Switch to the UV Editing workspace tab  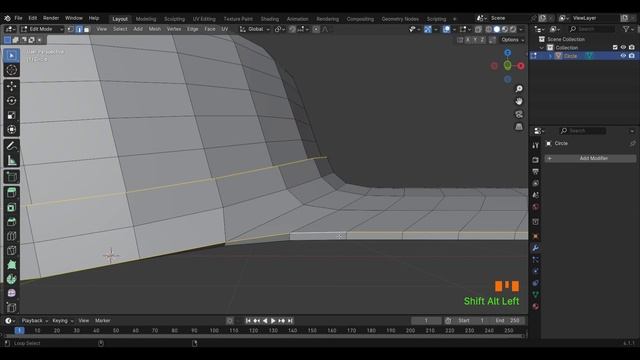click(204, 19)
